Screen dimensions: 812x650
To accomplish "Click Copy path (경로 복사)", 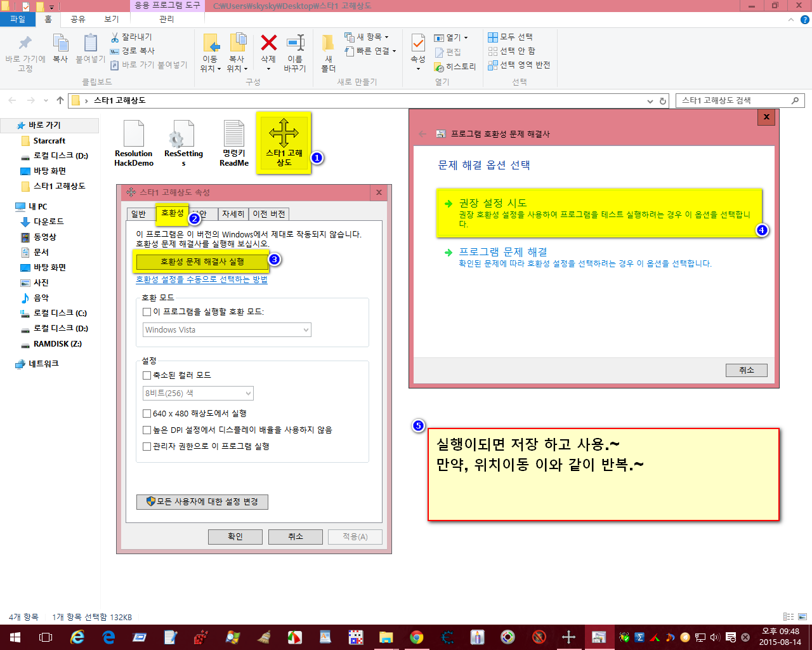I will 133,51.
